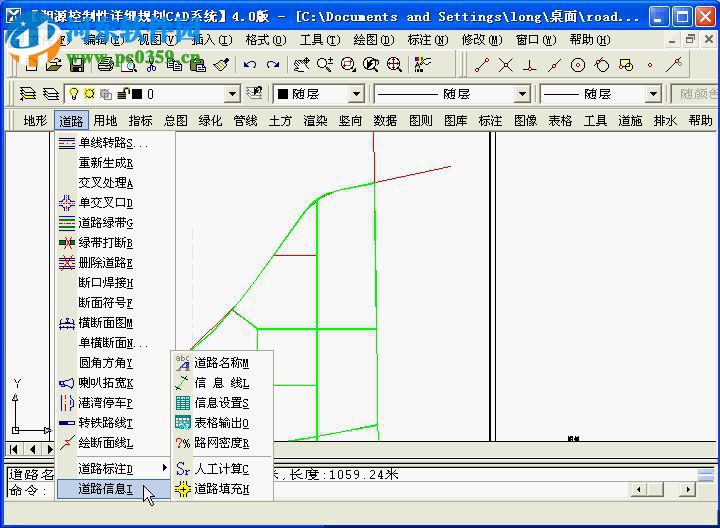Click the Zoom Previous icon
This screenshot has width=720, height=528.
pos(371,65)
